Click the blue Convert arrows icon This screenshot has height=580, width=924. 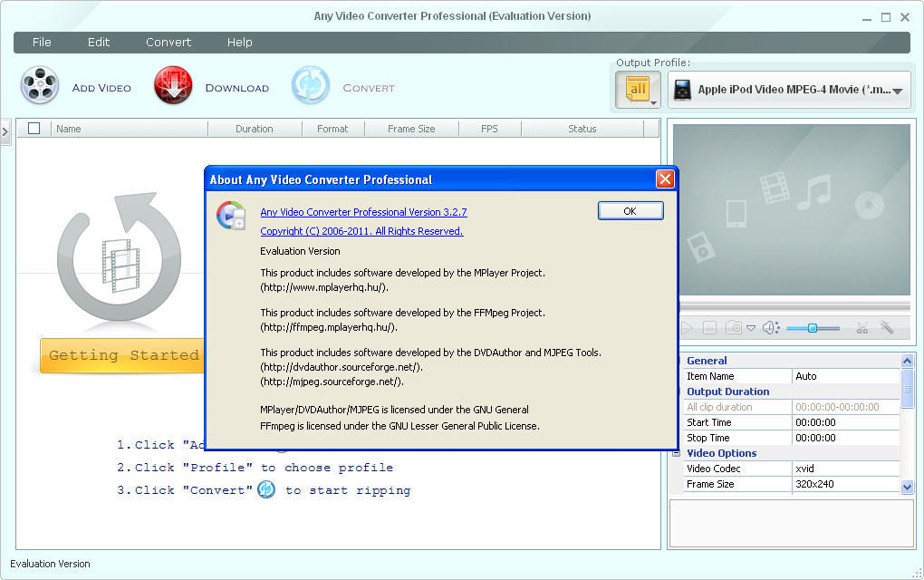[x=311, y=85]
